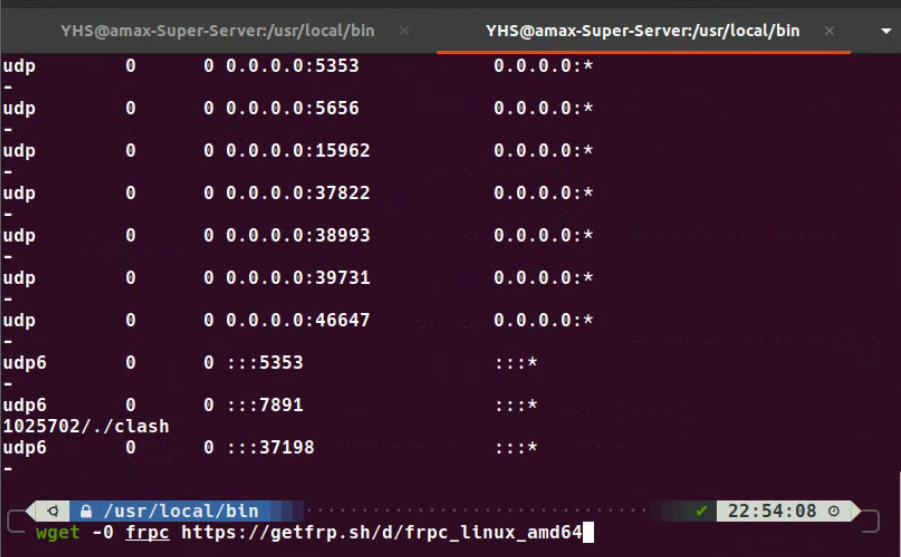The image size is (901, 557).
Task: Click the 0.0.0.0:46647 address entry
Action: 297,320
